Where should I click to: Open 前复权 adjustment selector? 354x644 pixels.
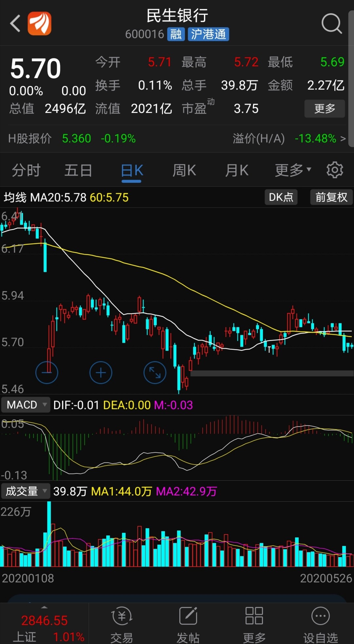coord(331,197)
